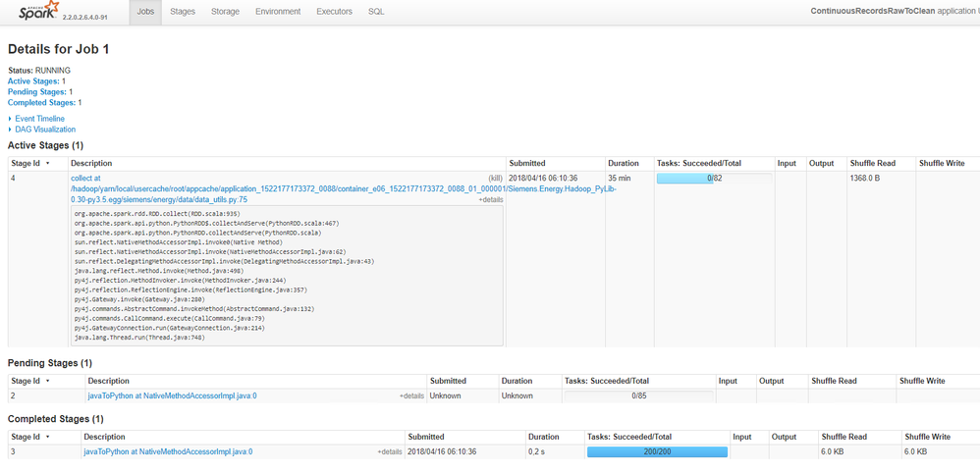Expand the DAG Visualization
The image size is (980, 474).
click(45, 130)
